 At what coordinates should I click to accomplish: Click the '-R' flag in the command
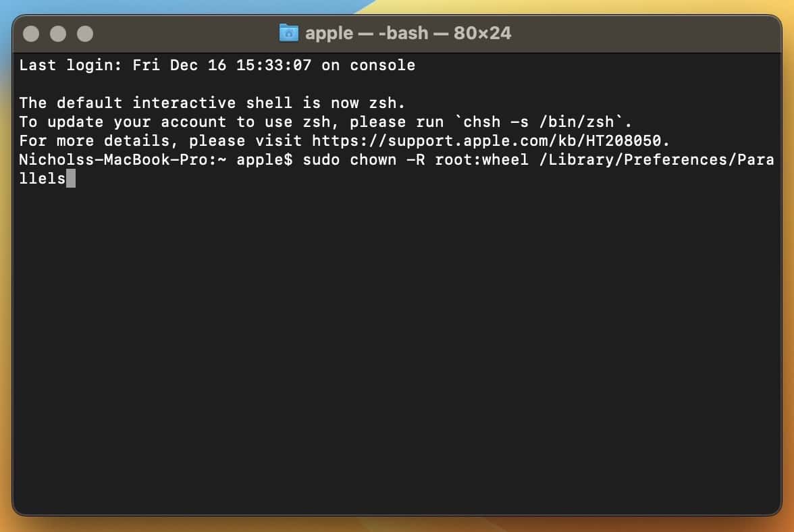(x=415, y=160)
